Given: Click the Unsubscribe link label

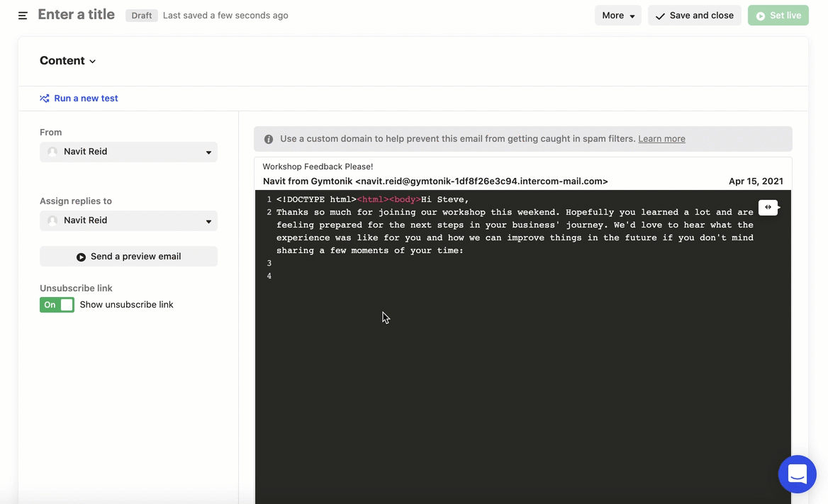Looking at the screenshot, I should point(76,289).
